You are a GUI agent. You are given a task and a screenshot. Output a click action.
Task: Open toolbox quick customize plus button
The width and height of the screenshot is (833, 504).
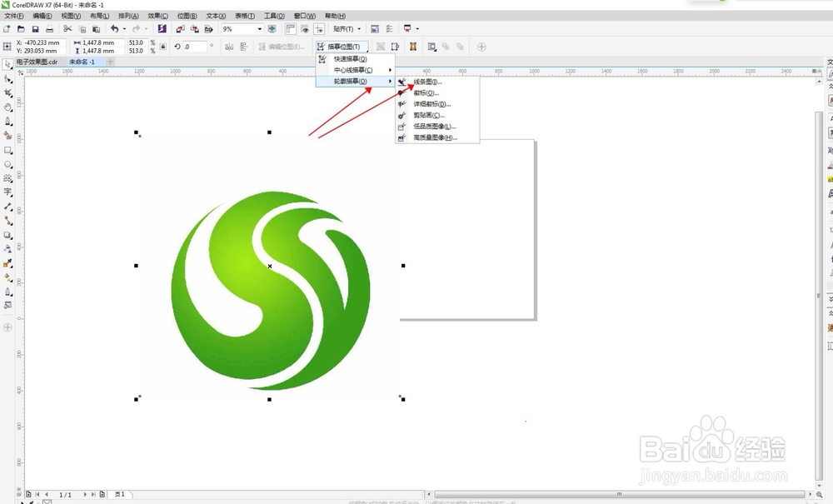coord(7,327)
